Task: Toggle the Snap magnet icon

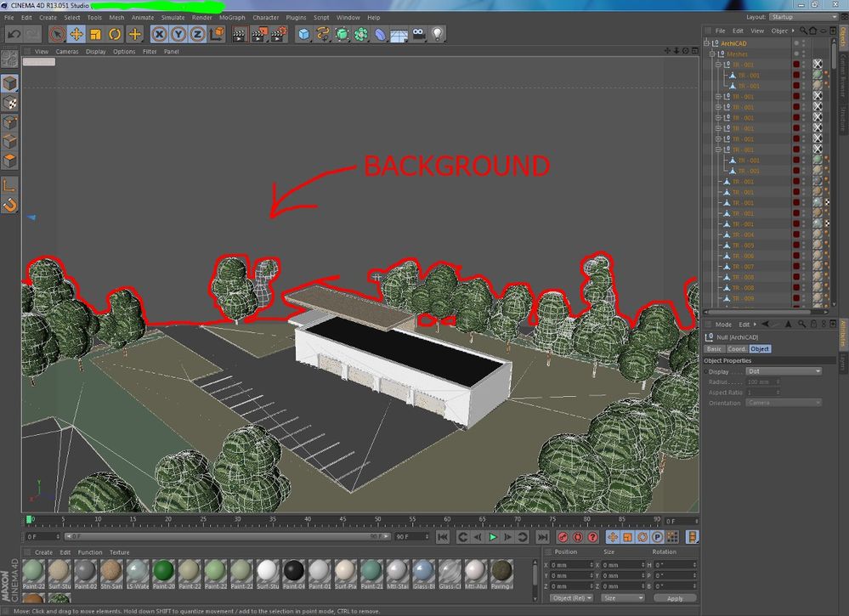Action: (x=9, y=205)
